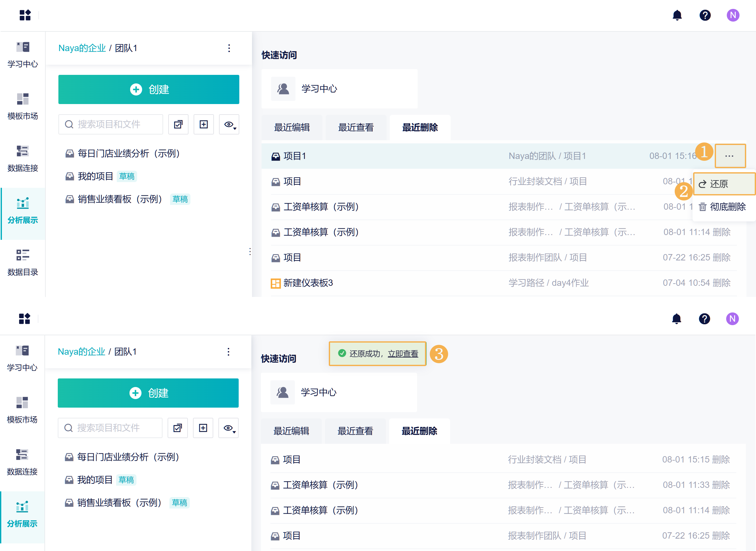Viewport: 756px width, 551px height.
Task: Go to 模板市场 in the upper sidebar
Action: (x=23, y=106)
